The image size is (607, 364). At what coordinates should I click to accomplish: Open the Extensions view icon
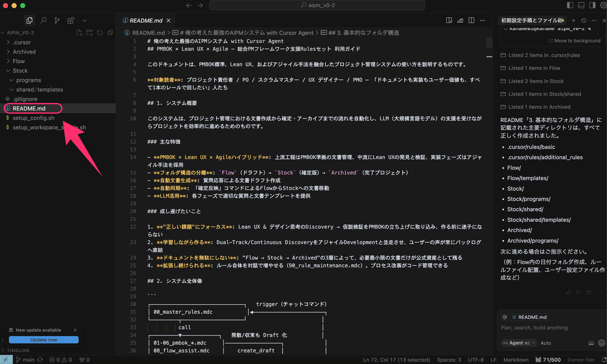[70, 20]
